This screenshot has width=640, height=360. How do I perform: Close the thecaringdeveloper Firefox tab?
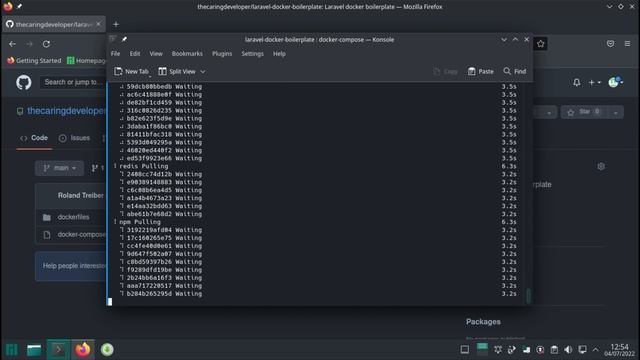(x=98, y=24)
